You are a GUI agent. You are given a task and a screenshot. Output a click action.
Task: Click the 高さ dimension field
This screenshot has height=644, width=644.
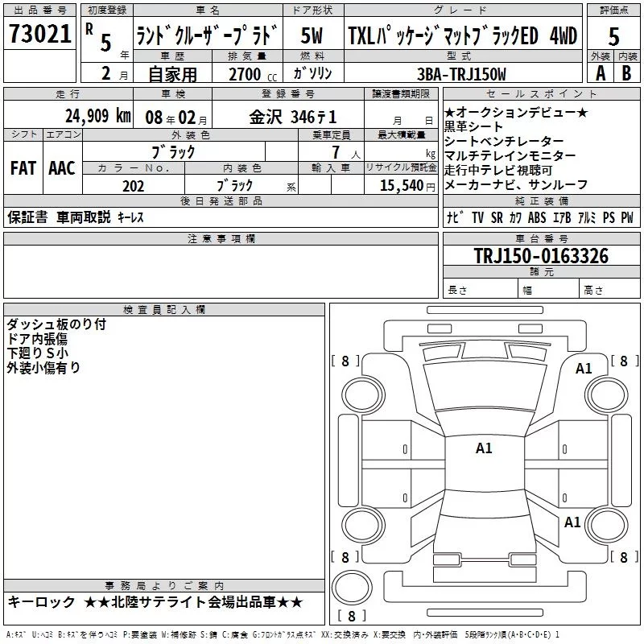609,290
